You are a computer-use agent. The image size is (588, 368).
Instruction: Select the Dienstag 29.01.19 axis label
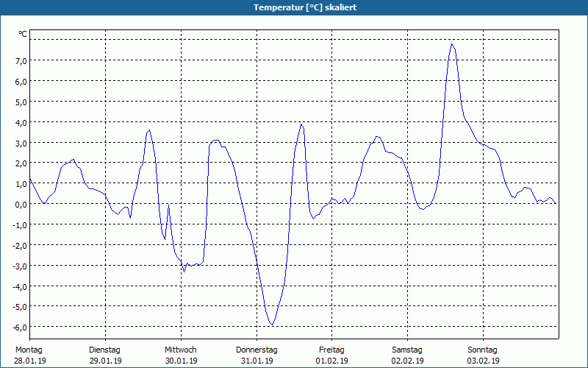tap(105, 355)
